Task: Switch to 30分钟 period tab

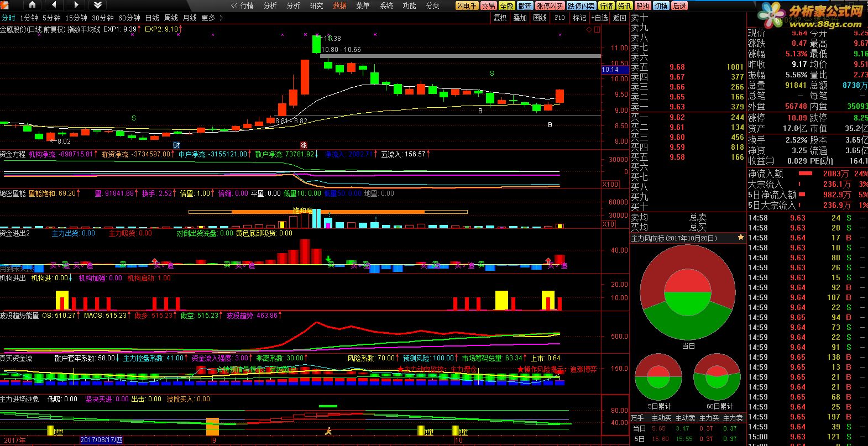Action: click(x=103, y=18)
